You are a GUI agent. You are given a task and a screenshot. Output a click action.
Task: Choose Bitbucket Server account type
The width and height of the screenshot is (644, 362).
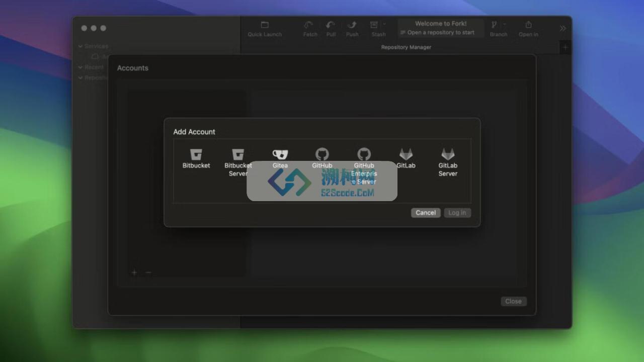point(238,162)
